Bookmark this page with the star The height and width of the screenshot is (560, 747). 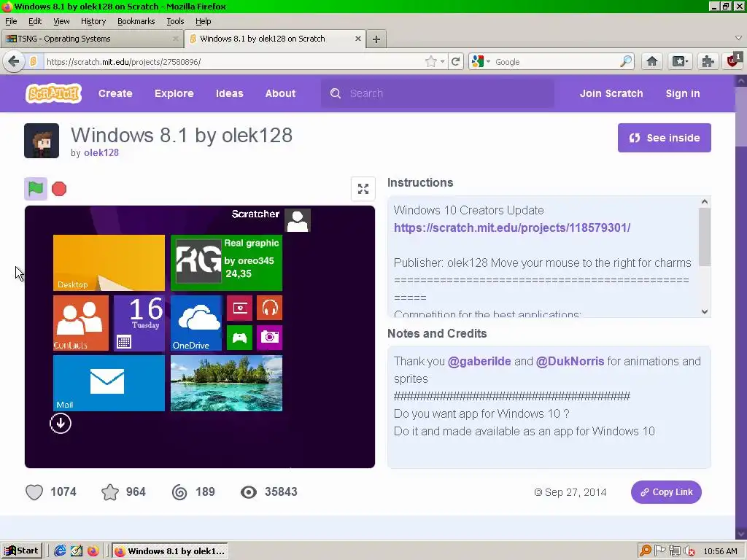[430, 61]
